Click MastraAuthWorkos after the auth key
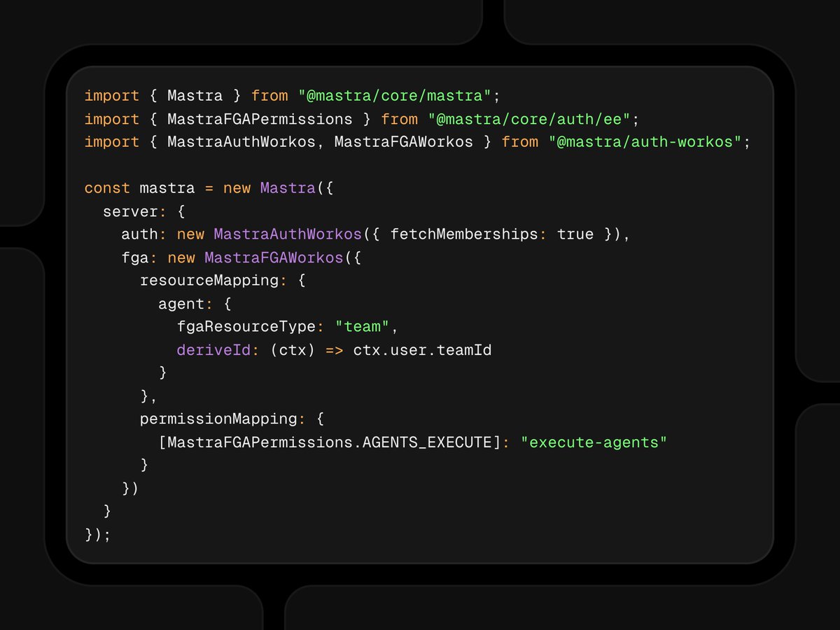The height and width of the screenshot is (630, 840). (288, 234)
